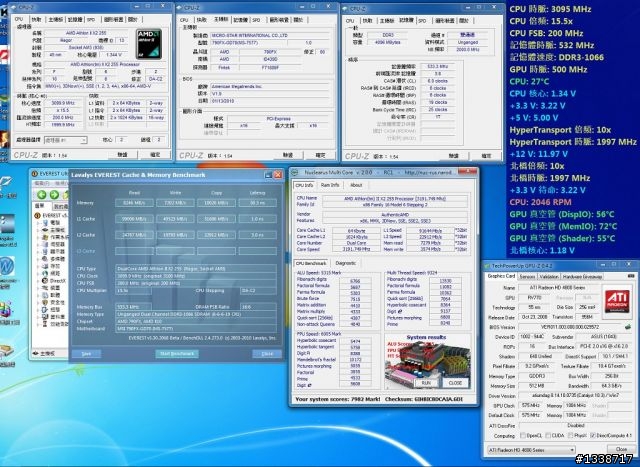Image resolution: width=640 pixels, height=467 pixels.
Task: Switch to the Diagnostic tab in Nuclearus
Action: (345, 263)
